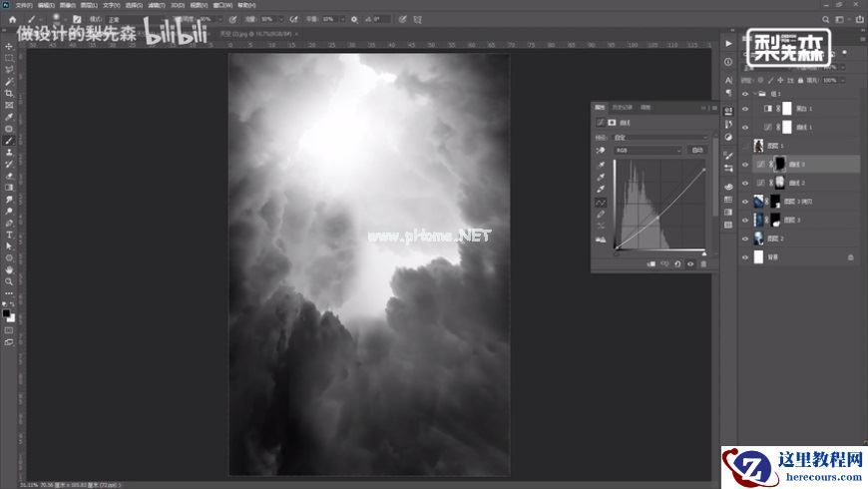Image resolution: width=868 pixels, height=489 pixels.
Task: Click the clip-to-layer button in Properties
Action: point(651,264)
